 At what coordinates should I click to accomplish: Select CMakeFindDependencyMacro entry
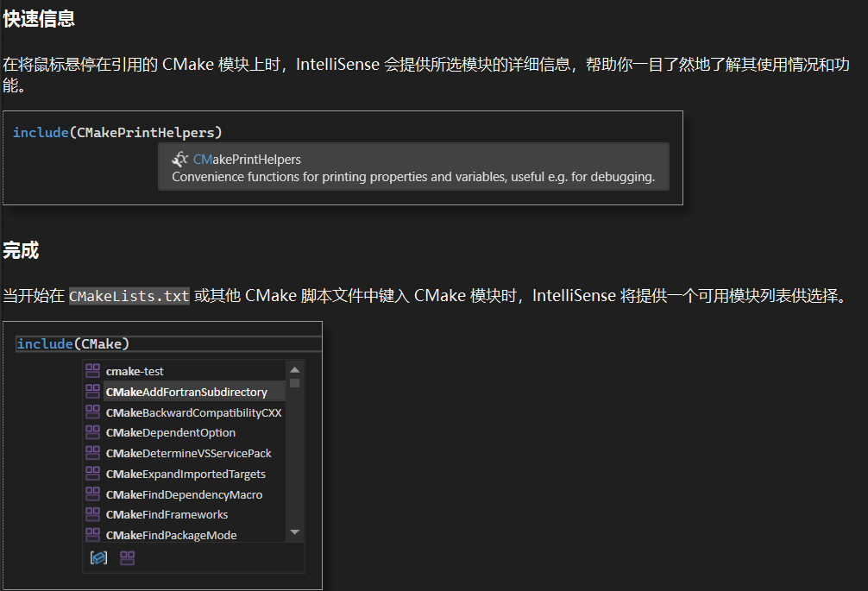pos(185,494)
